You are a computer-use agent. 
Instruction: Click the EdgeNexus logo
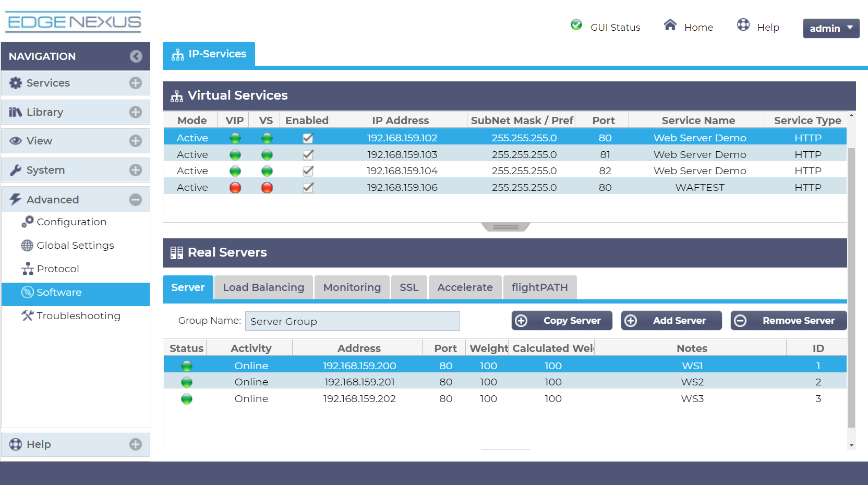[x=74, y=22]
